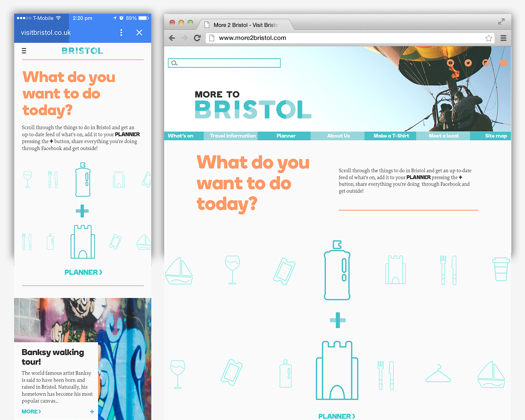Screen dimensions: 525x420
Task: Open the PLANNER link at the desktop page bottom
Action: click(x=337, y=416)
